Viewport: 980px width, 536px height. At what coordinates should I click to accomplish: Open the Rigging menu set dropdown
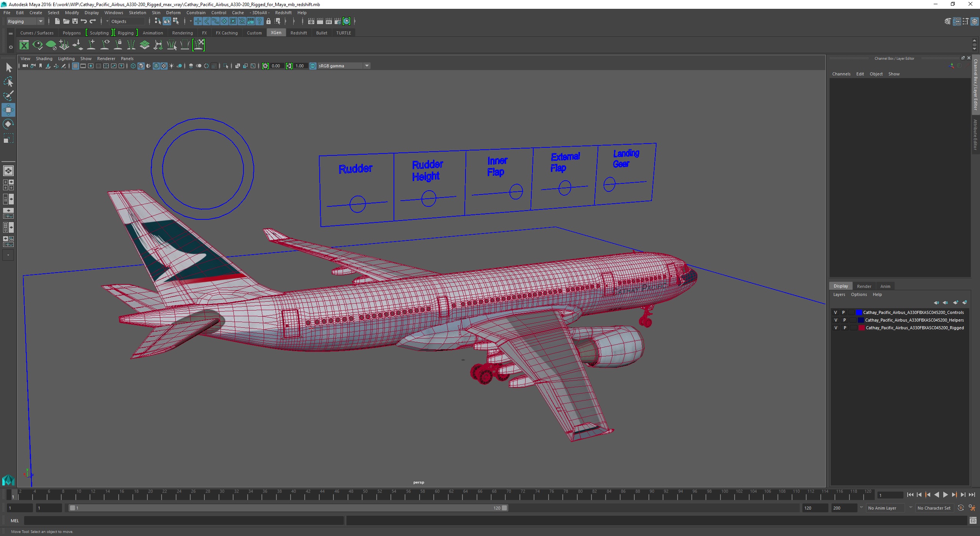pos(25,21)
